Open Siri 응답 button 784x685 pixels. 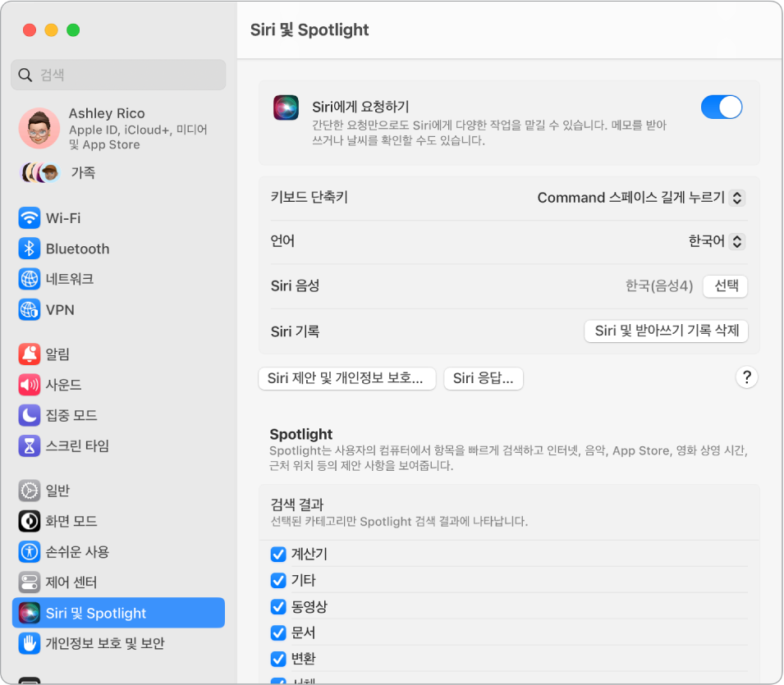pos(483,378)
